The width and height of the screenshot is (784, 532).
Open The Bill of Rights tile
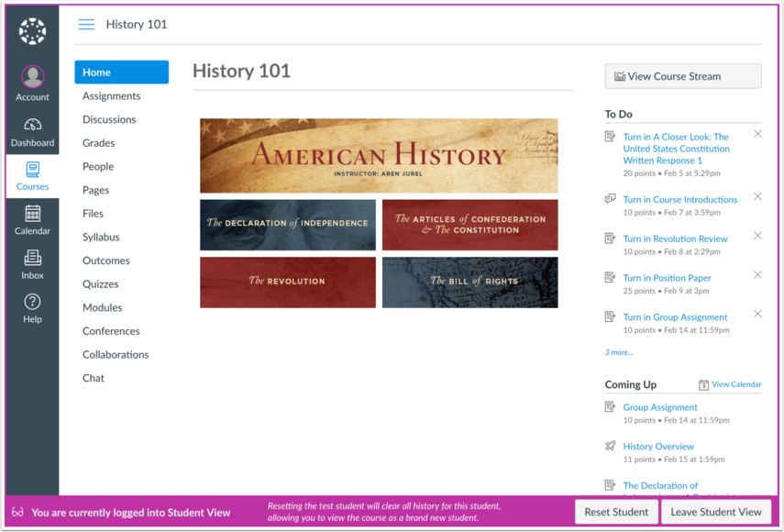click(x=470, y=283)
